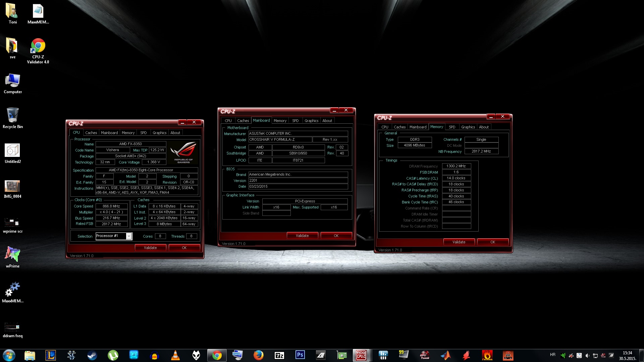Open Graphics tab in right CPU-Z window
This screenshot has width=644, height=362.
468,127
